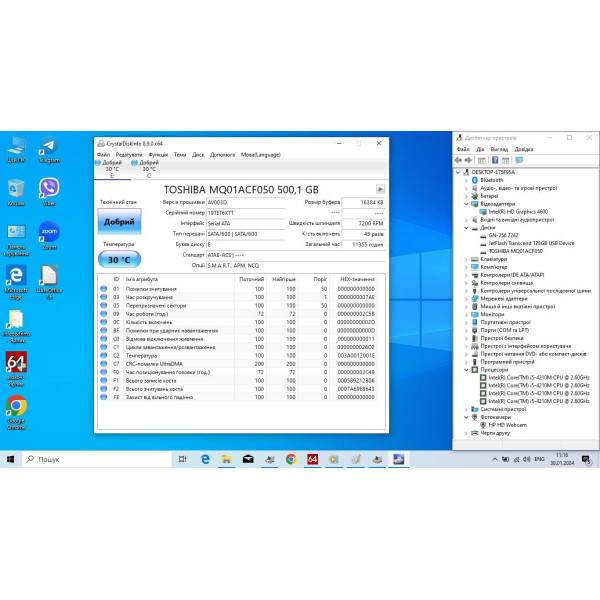Open the Файл menu in Device Manager
The image size is (600, 600).
(463, 149)
